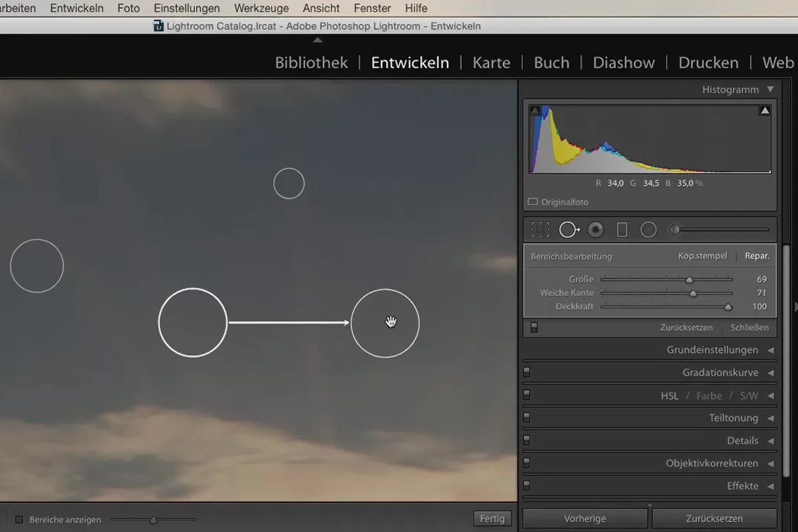
Task: Click Zurücksetzen in the spot removal panel
Action: (x=686, y=328)
